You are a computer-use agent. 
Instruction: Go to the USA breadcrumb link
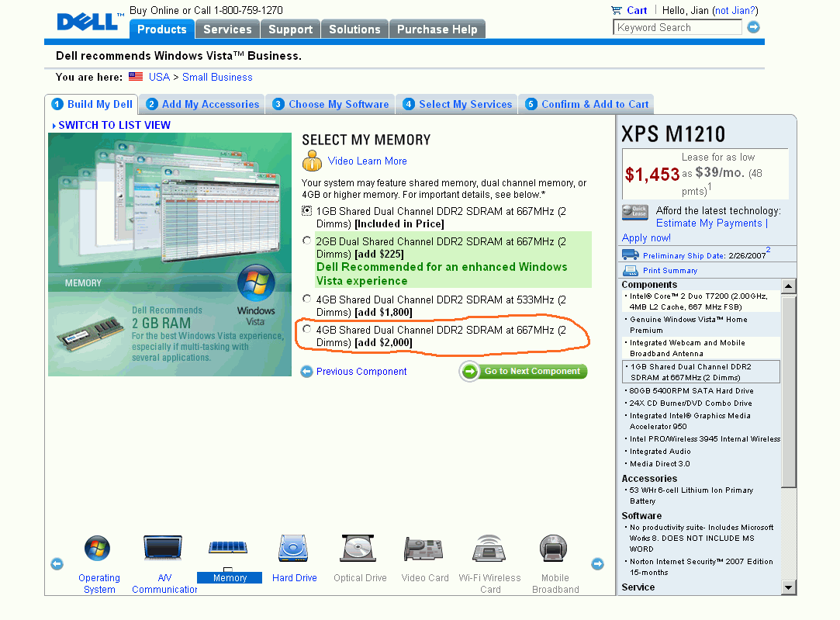159,77
